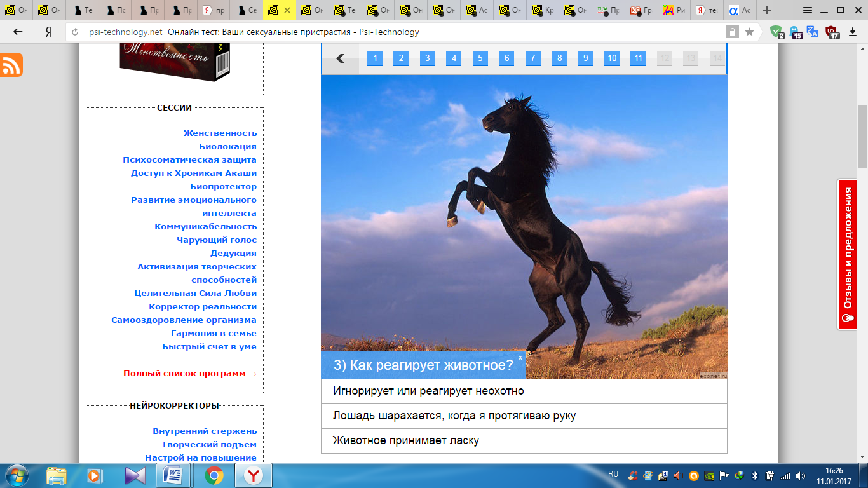This screenshot has width=868, height=488.
Task: Bookmark this page with the star icon
Action: [x=749, y=32]
